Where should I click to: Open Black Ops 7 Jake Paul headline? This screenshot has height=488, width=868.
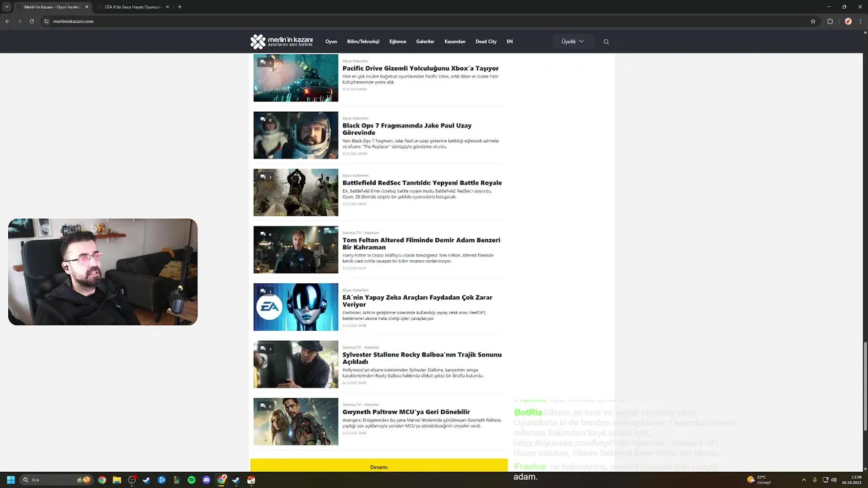click(x=407, y=129)
